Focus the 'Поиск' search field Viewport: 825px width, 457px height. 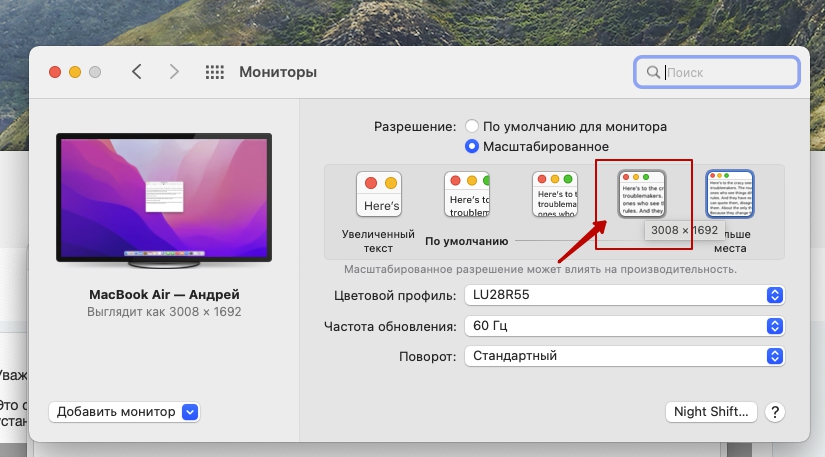(727, 72)
